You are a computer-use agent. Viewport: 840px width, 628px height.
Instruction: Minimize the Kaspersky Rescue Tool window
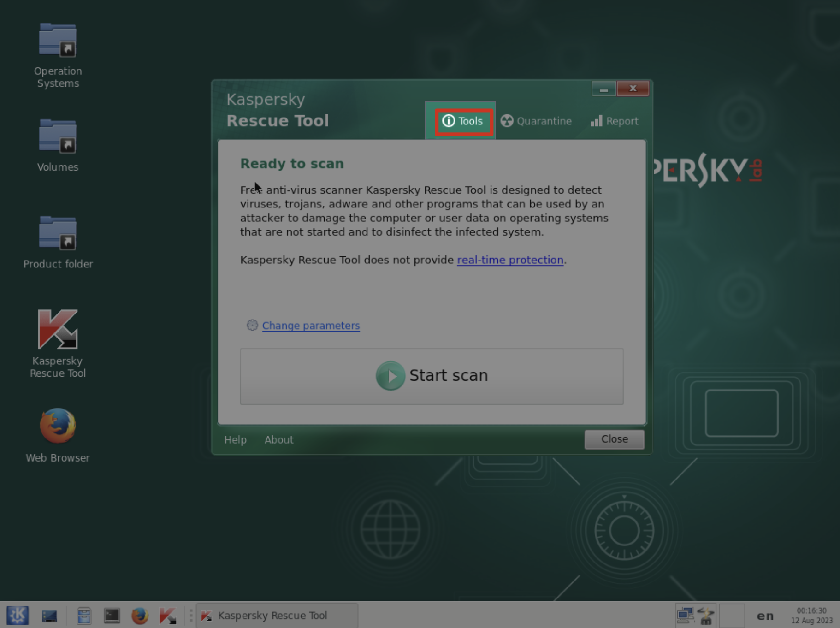click(603, 89)
